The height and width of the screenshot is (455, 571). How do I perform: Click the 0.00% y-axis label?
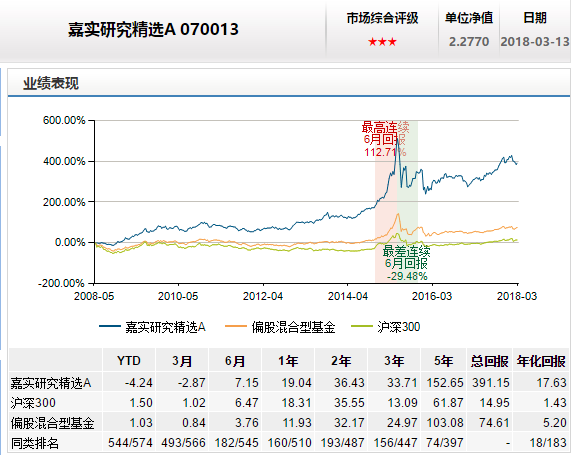click(x=70, y=242)
